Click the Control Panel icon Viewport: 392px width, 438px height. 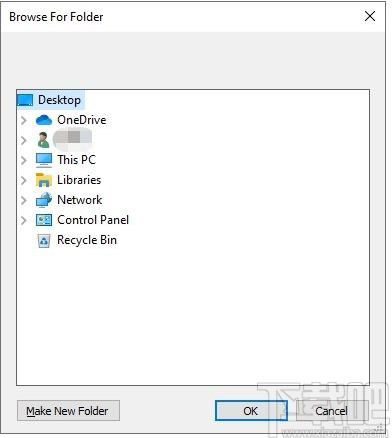coord(44,220)
